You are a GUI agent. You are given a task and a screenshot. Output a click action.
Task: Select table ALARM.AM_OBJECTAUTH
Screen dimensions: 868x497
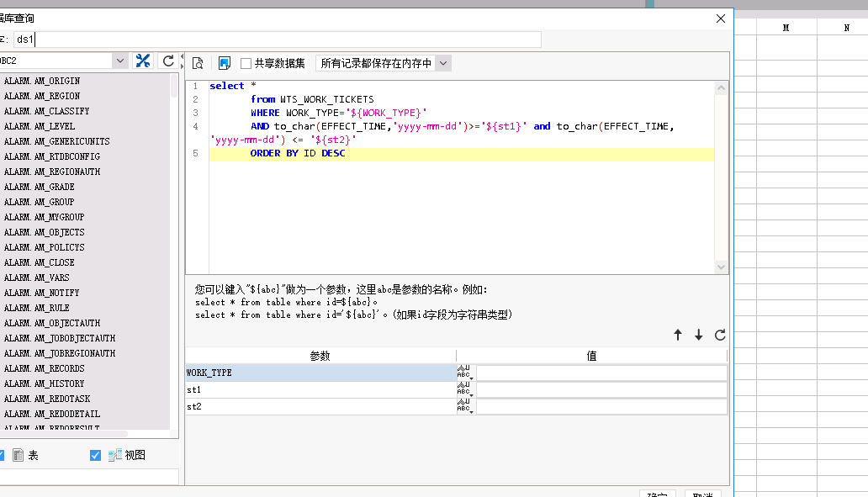[52, 323]
